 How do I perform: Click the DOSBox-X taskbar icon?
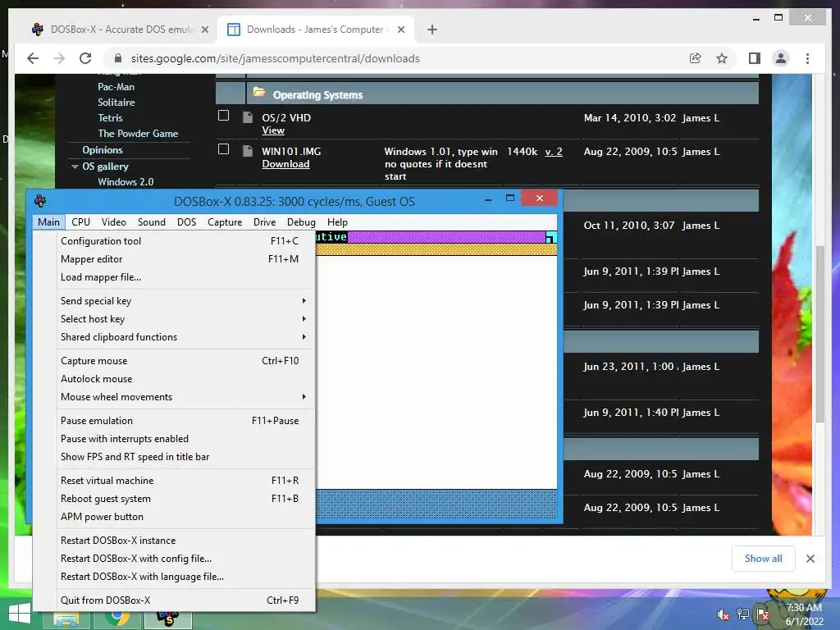coord(167,618)
